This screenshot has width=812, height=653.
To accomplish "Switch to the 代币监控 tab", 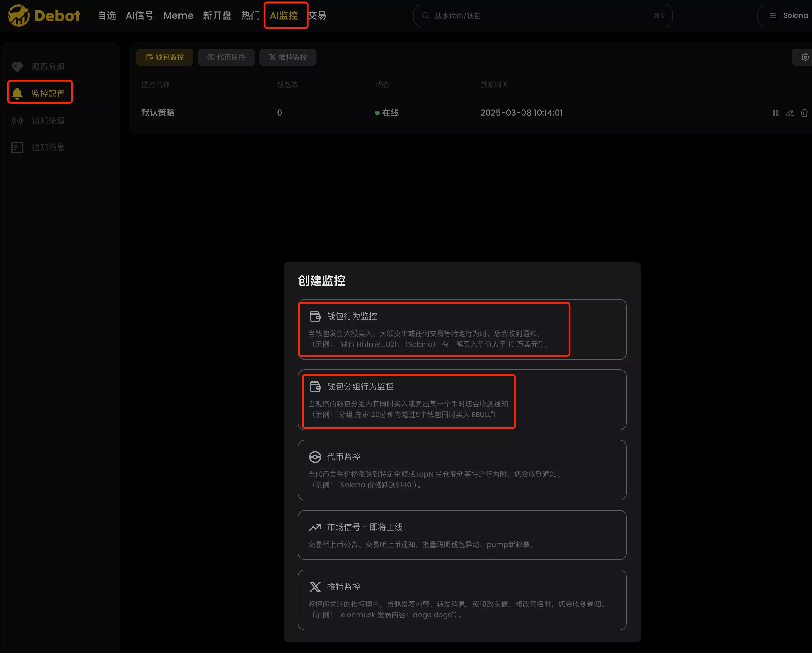I will pos(226,57).
